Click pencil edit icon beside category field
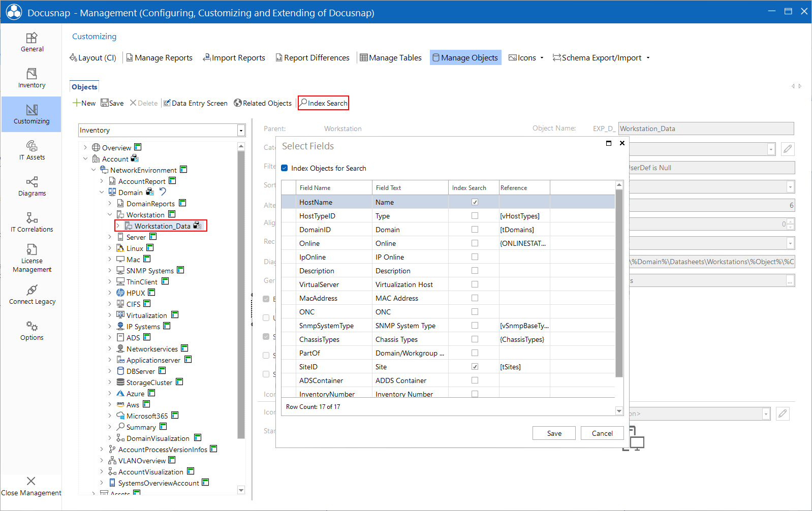The height and width of the screenshot is (511, 812). 788,149
